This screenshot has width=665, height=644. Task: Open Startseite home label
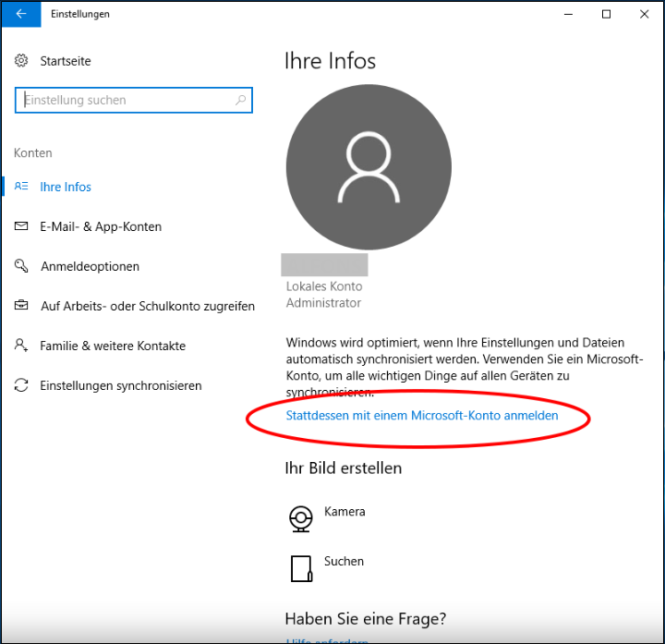[x=66, y=61]
